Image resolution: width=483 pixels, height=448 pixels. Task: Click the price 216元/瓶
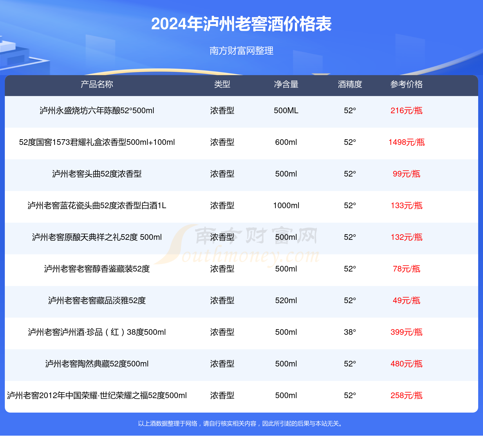pos(407,111)
